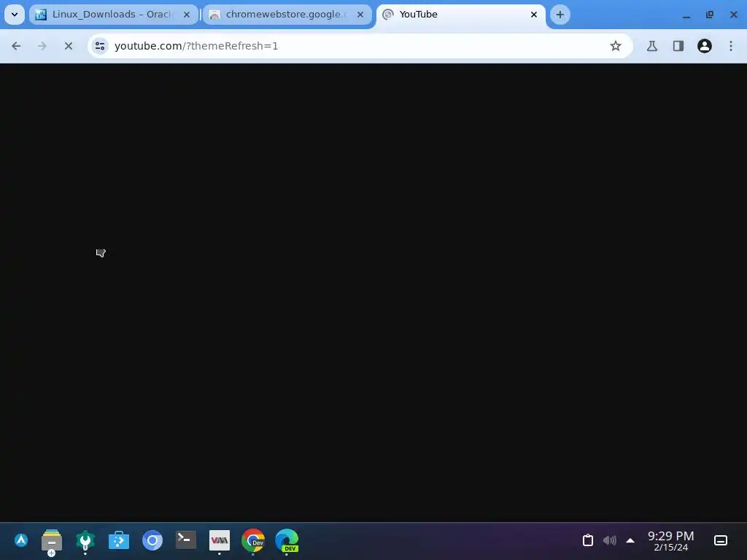Open the green gear settings app

pyautogui.click(x=85, y=540)
